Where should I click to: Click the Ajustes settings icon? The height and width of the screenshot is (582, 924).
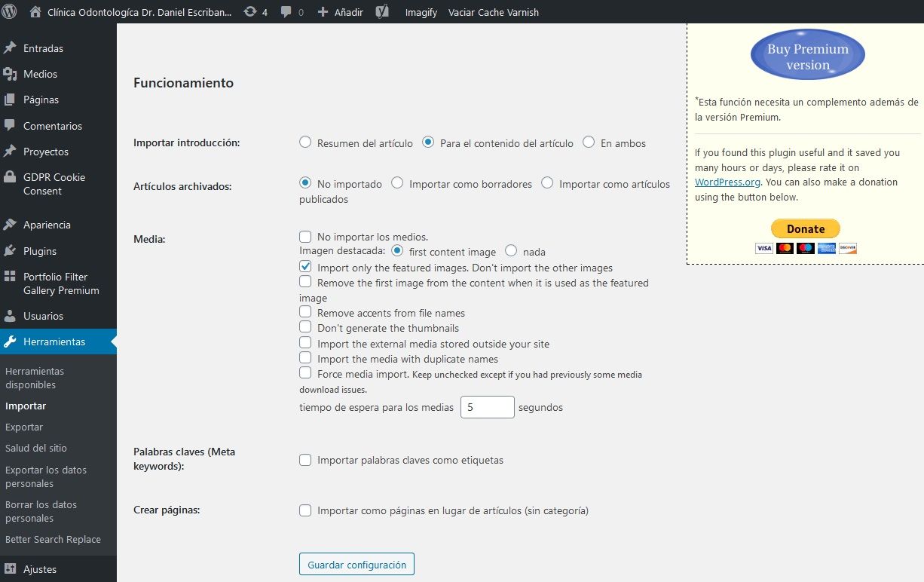(10, 569)
